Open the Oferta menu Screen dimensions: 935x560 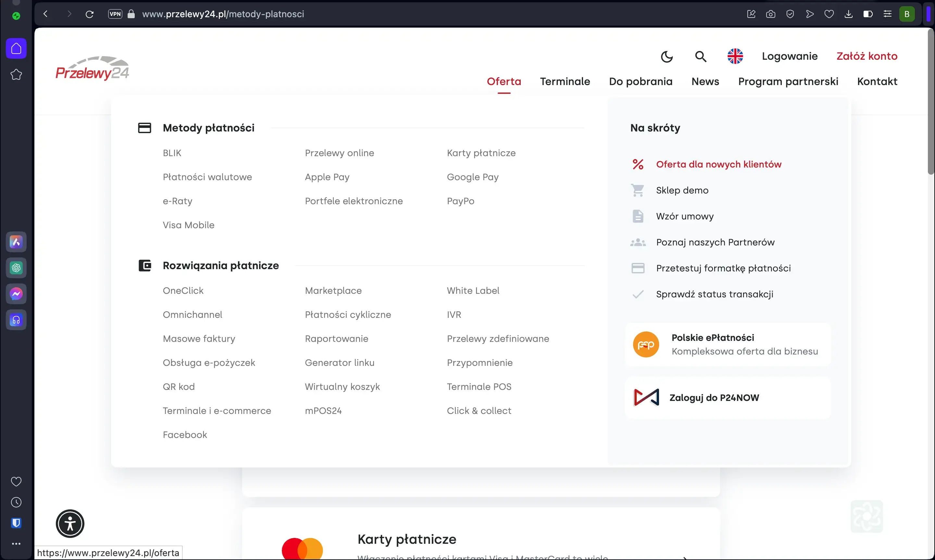pyautogui.click(x=504, y=81)
